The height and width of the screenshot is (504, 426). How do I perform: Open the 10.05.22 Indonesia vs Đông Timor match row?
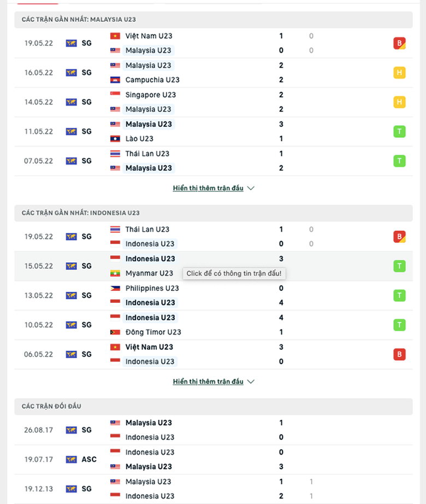[218, 325]
